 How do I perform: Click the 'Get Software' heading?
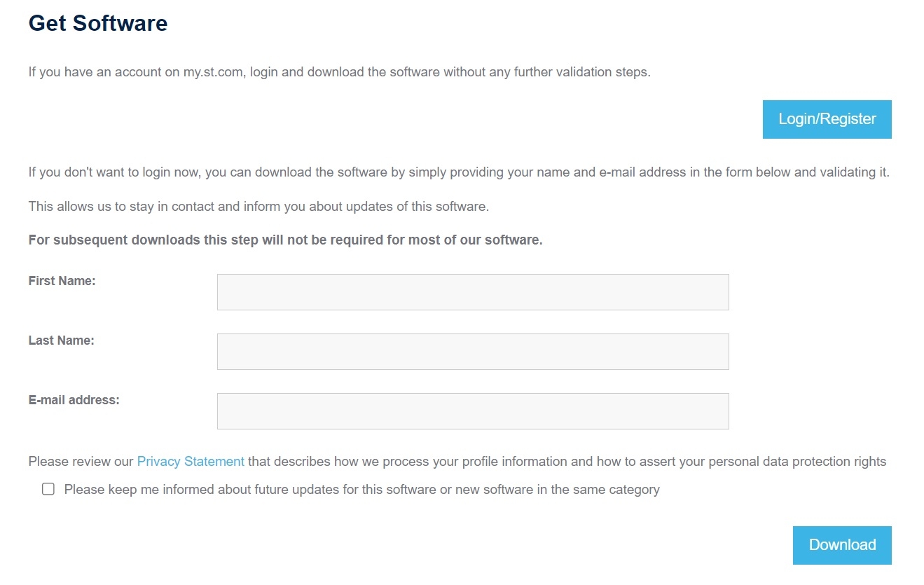coord(98,23)
